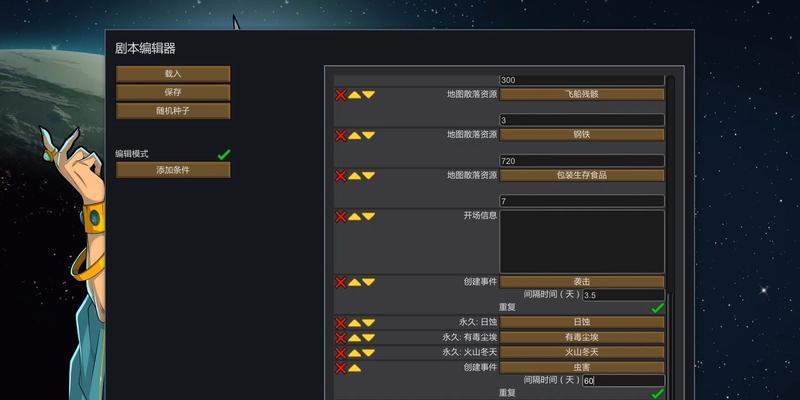Click the 开场信息 label
The height and width of the screenshot is (400, 800).
480,216
